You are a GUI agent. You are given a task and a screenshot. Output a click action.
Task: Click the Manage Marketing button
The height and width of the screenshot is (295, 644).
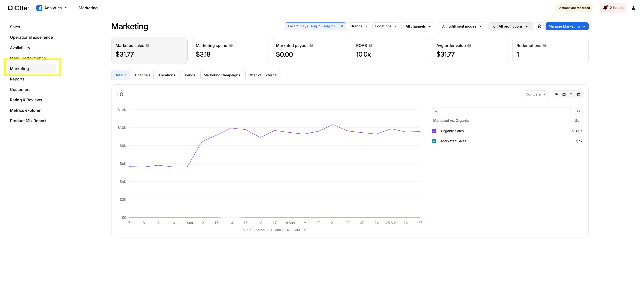567,26
